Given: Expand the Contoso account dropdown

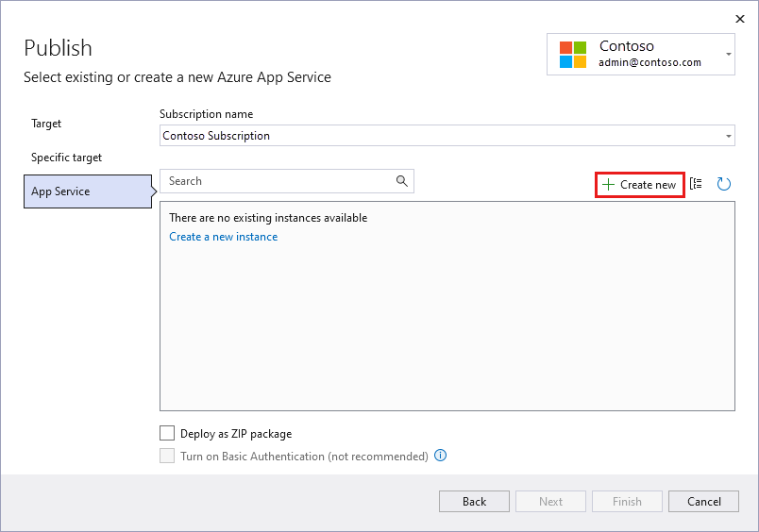Looking at the screenshot, I should [x=729, y=55].
